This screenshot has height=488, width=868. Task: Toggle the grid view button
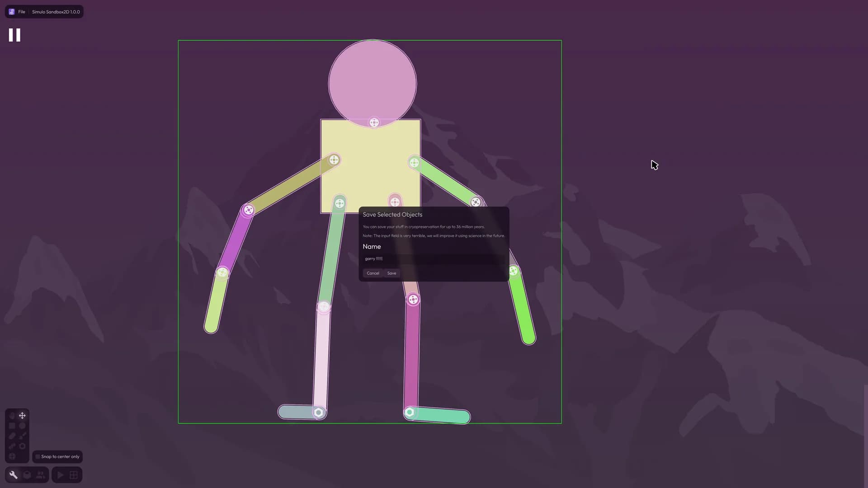pyautogui.click(x=74, y=475)
